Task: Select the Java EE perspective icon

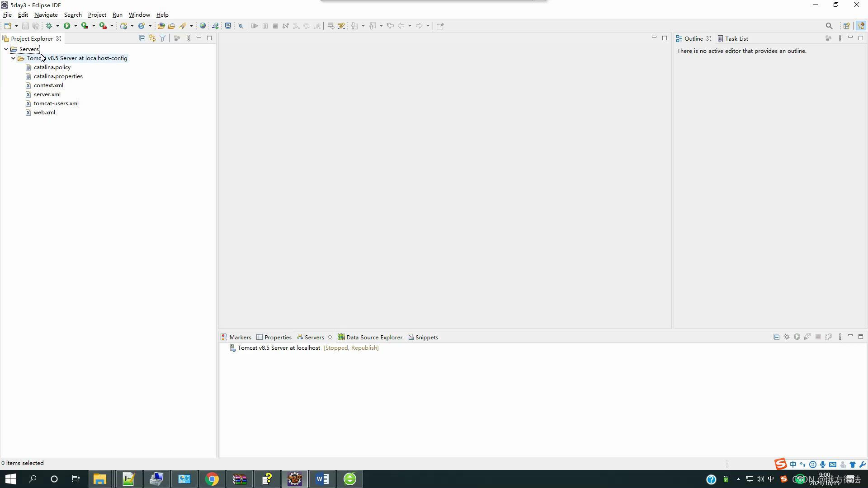Action: [861, 26]
